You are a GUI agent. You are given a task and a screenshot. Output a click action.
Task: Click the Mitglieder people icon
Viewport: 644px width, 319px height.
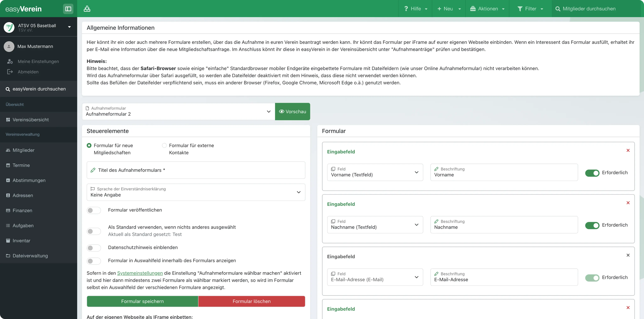pos(8,150)
